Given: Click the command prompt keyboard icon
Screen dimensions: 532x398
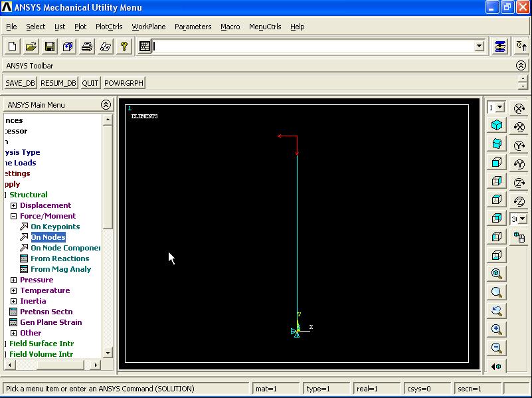Looking at the screenshot, I should point(145,46).
